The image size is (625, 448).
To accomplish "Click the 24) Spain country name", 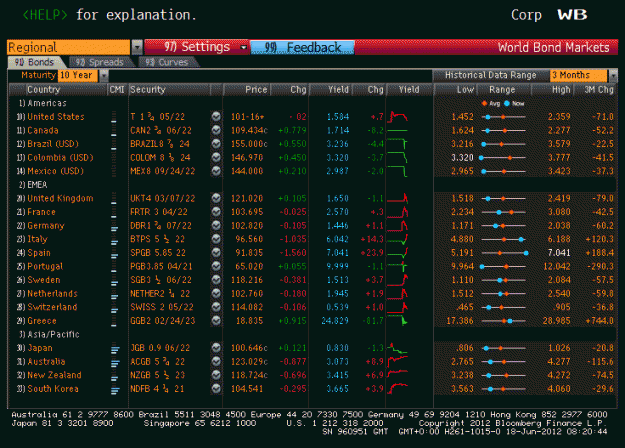I will (39, 253).
